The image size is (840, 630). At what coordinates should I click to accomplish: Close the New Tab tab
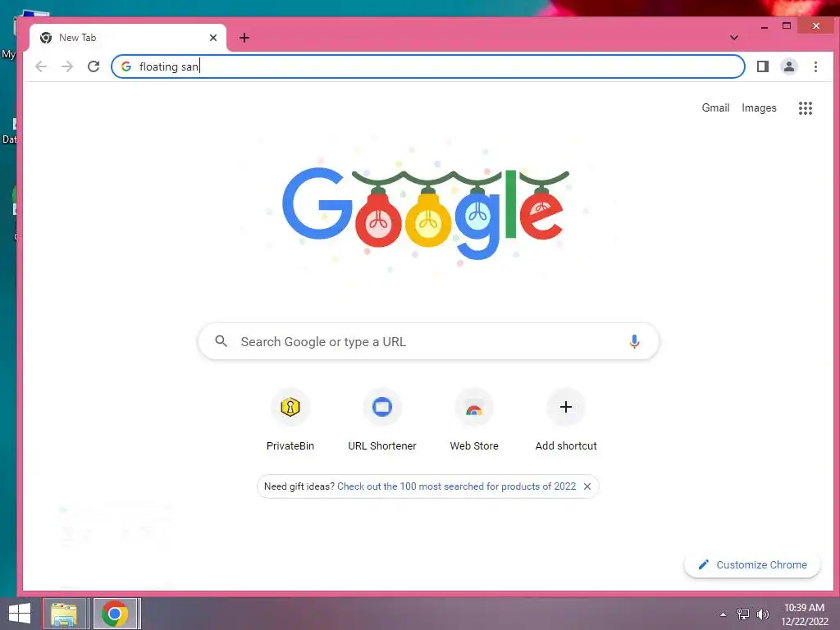coord(213,38)
